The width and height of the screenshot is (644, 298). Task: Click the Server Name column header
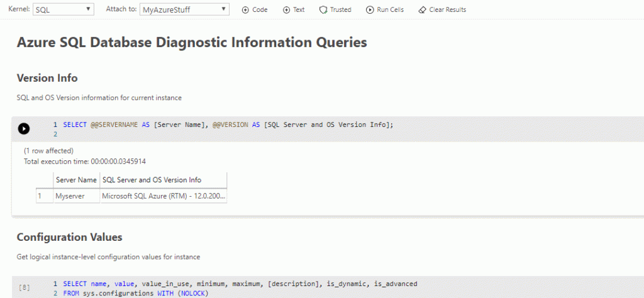point(75,180)
